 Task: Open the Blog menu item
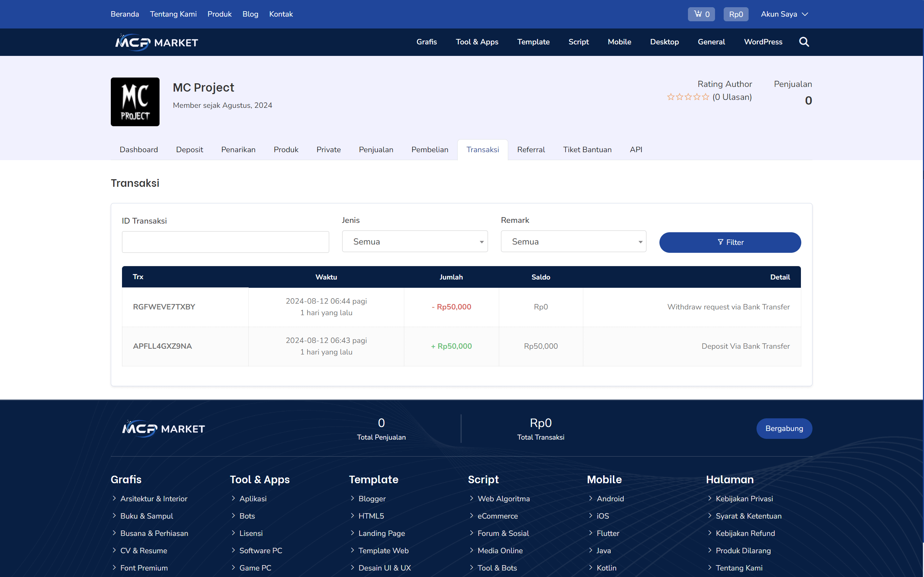click(x=250, y=14)
